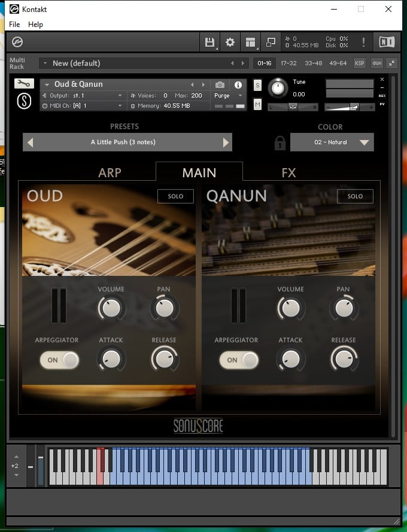Image resolution: width=407 pixels, height=532 pixels.
Task: Solo the OUD instrument
Action: [175, 196]
